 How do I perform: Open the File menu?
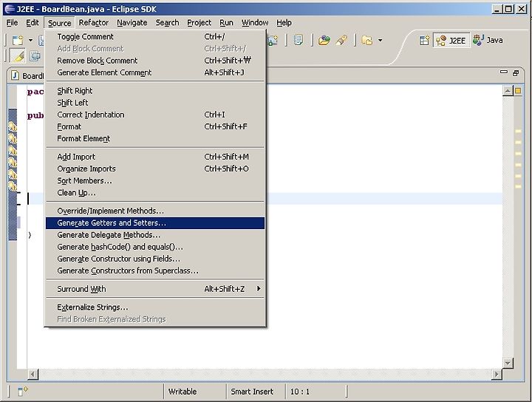coord(13,23)
